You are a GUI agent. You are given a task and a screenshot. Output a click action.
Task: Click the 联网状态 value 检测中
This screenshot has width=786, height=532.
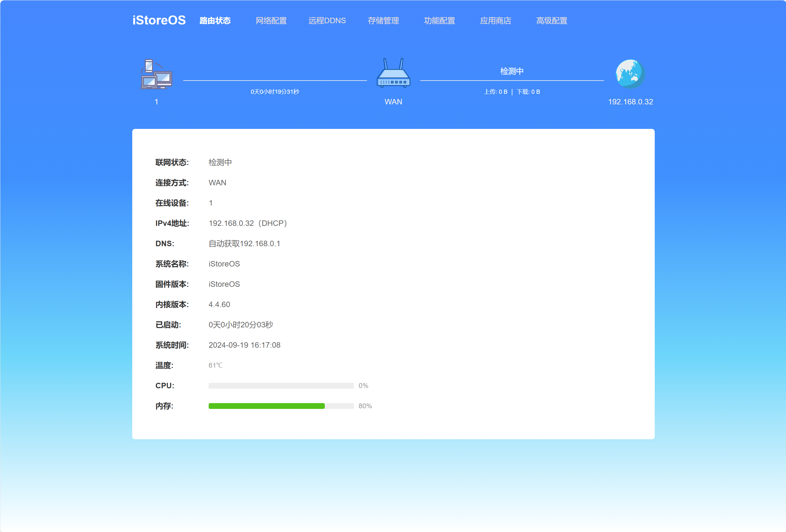point(220,163)
